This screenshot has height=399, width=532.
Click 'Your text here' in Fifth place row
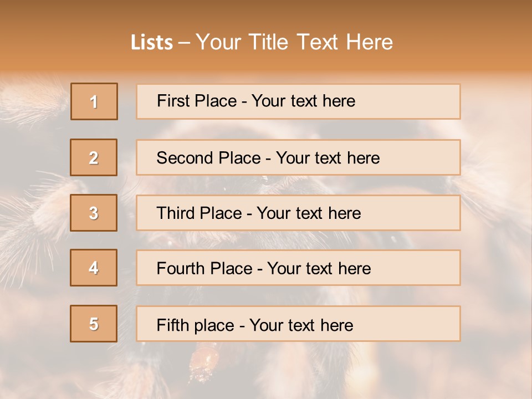pyautogui.click(x=301, y=325)
